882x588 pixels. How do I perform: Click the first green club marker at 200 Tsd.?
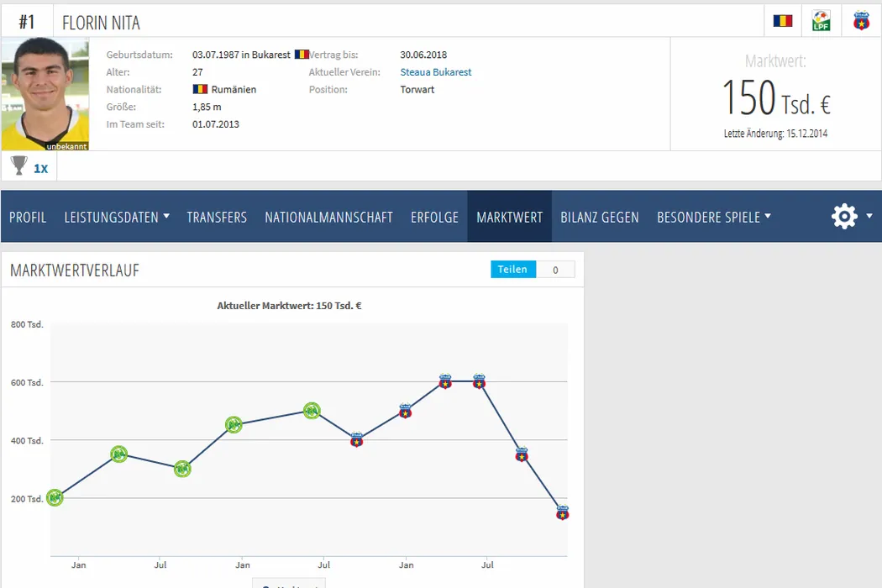point(55,498)
